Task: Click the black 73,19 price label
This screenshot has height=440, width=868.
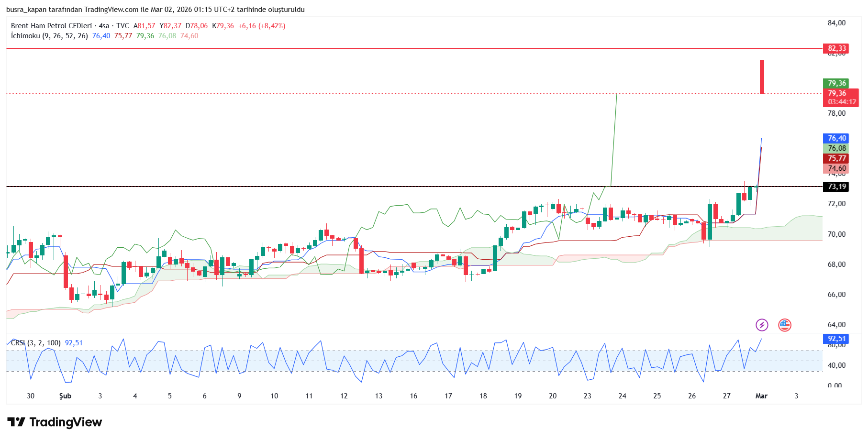Action: 836,187
